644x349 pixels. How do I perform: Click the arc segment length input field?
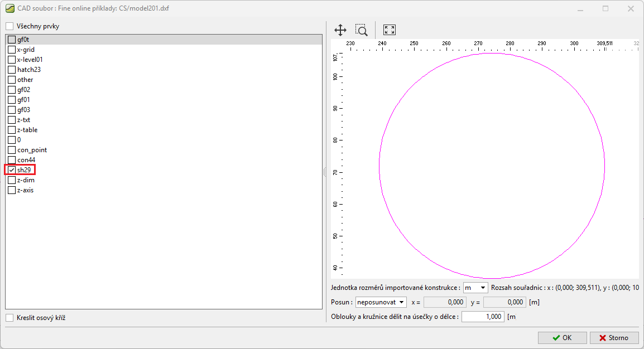point(483,317)
